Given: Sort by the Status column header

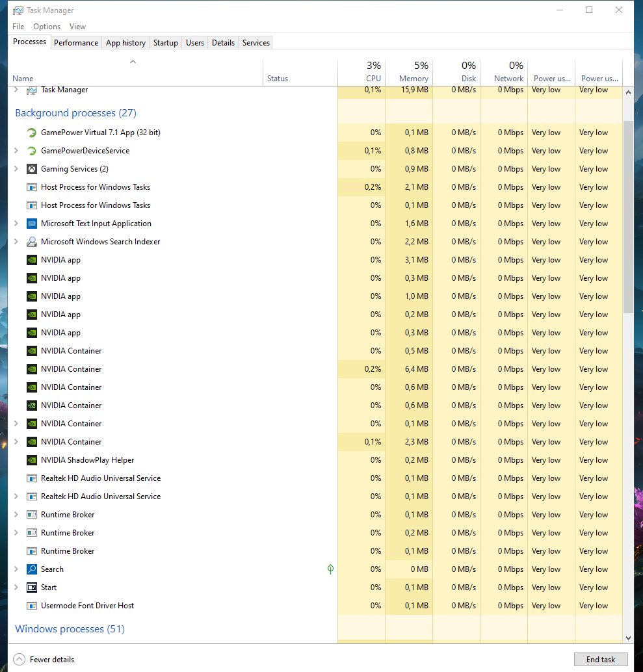Looking at the screenshot, I should (300, 72).
